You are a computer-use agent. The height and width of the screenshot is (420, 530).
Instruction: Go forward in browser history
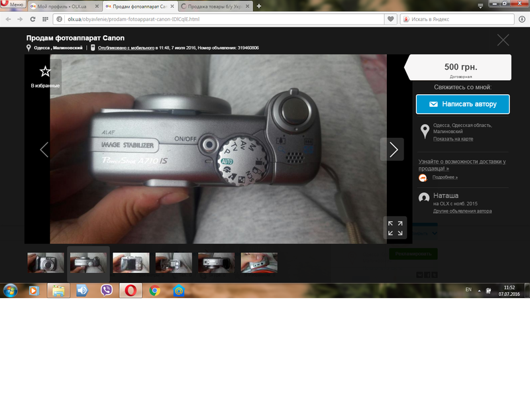coord(21,19)
